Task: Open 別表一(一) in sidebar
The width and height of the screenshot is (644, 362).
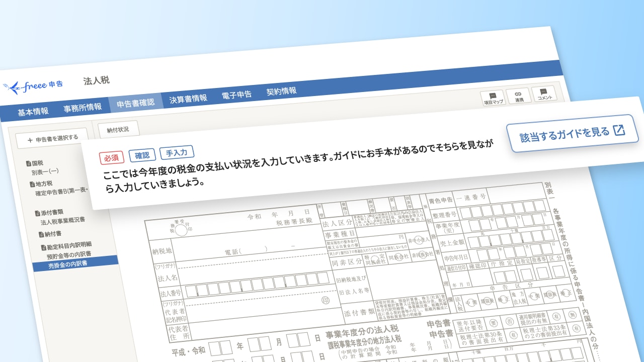Action: coord(45,171)
